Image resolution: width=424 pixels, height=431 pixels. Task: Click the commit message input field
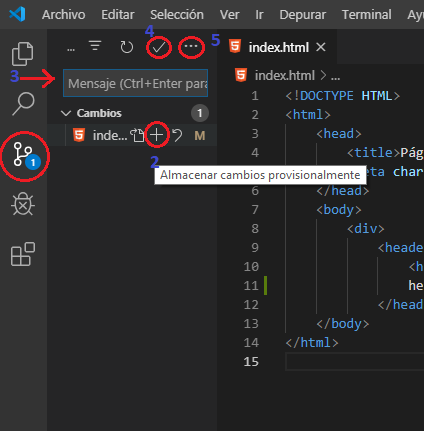click(x=135, y=83)
